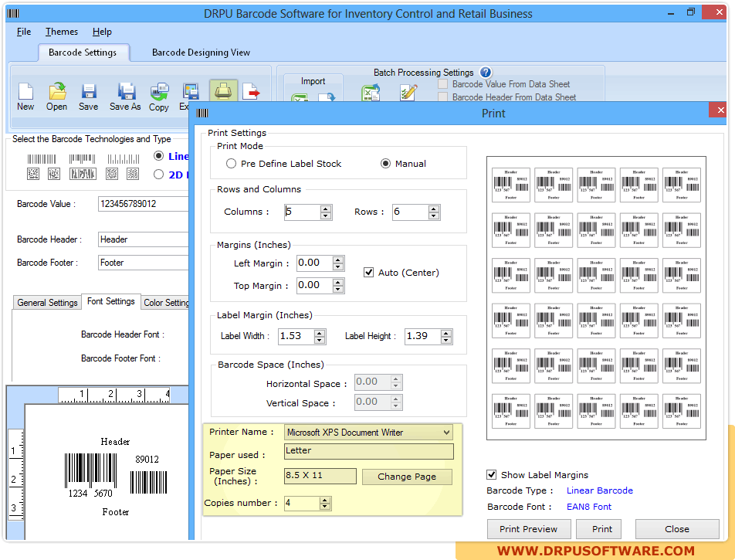Click the Close button in Print dialog

(677, 529)
